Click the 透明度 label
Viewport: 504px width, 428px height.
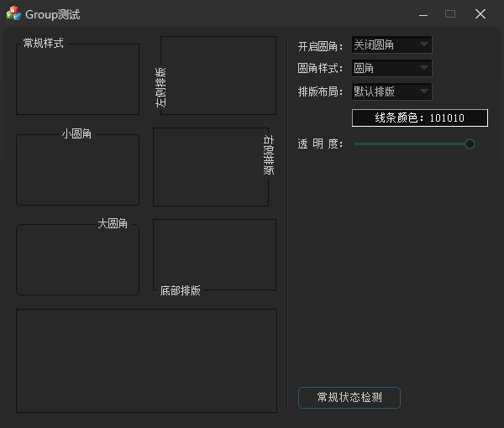point(320,144)
